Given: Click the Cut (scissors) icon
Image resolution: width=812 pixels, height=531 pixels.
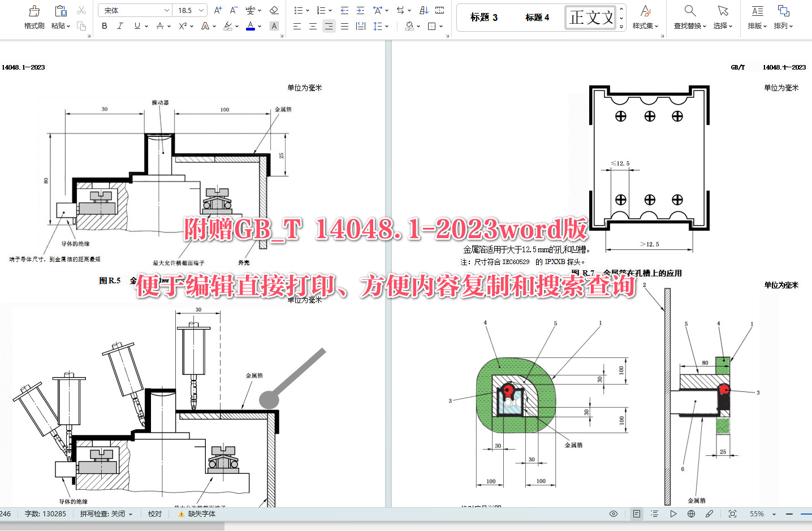Looking at the screenshot, I should coord(81,10).
